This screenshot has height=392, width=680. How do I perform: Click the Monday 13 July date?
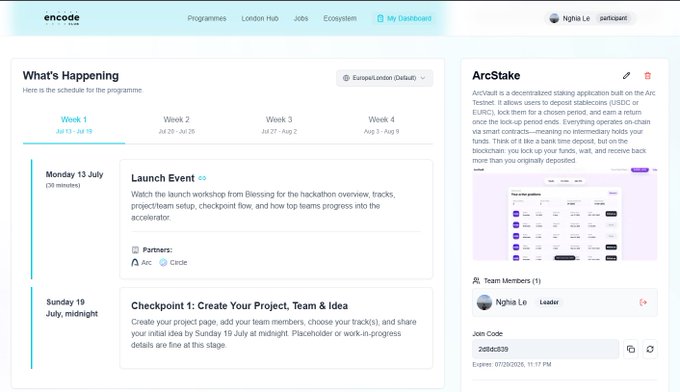point(75,174)
